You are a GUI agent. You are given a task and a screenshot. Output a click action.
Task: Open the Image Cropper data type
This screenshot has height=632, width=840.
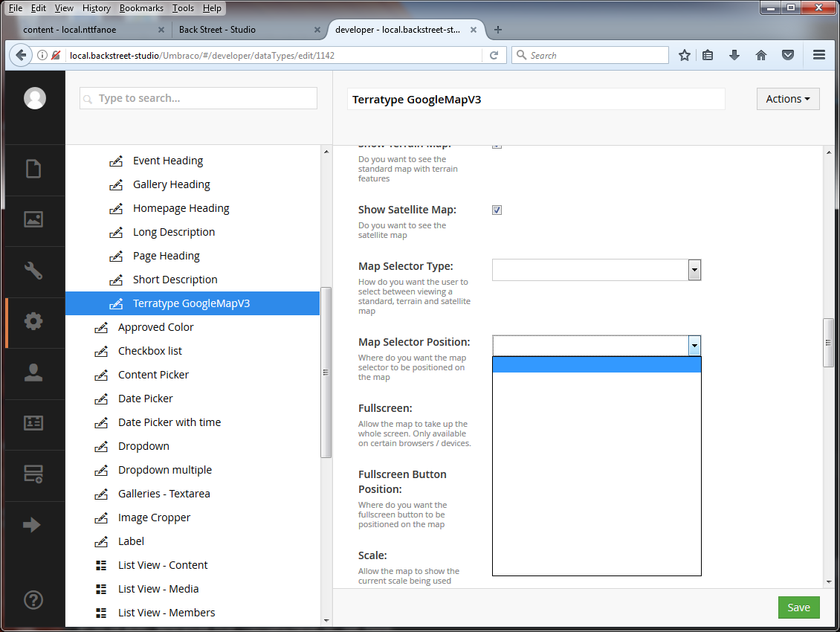click(x=155, y=517)
